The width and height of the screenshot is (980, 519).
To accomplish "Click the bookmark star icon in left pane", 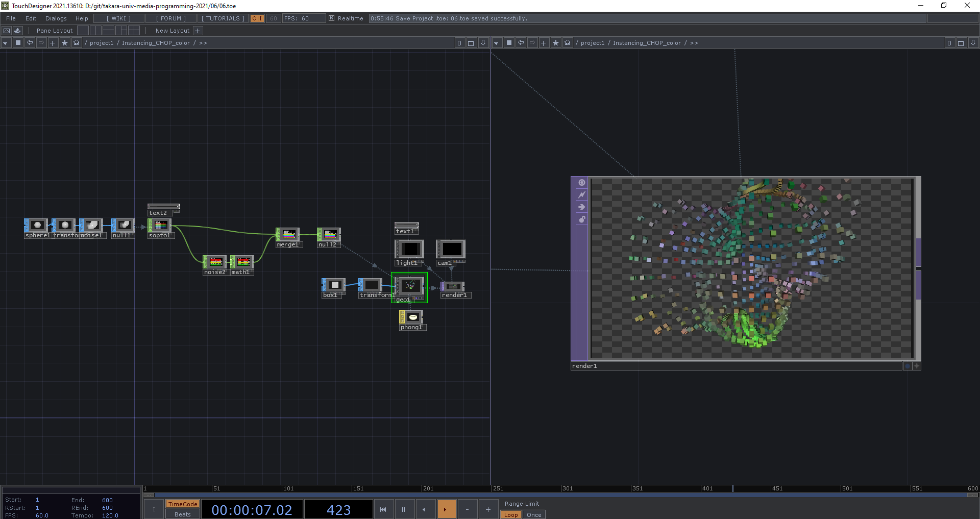I will click(x=64, y=43).
